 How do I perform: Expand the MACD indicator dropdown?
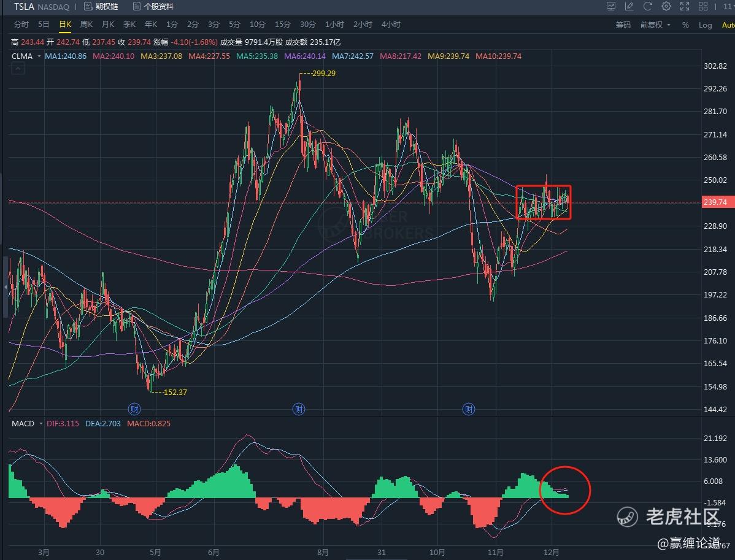tap(40, 424)
